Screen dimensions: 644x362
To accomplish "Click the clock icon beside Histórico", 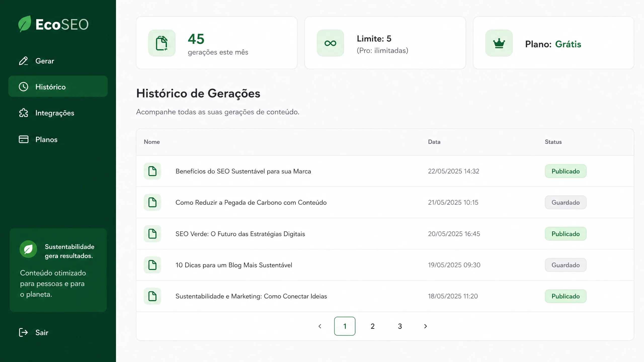I will (x=23, y=87).
